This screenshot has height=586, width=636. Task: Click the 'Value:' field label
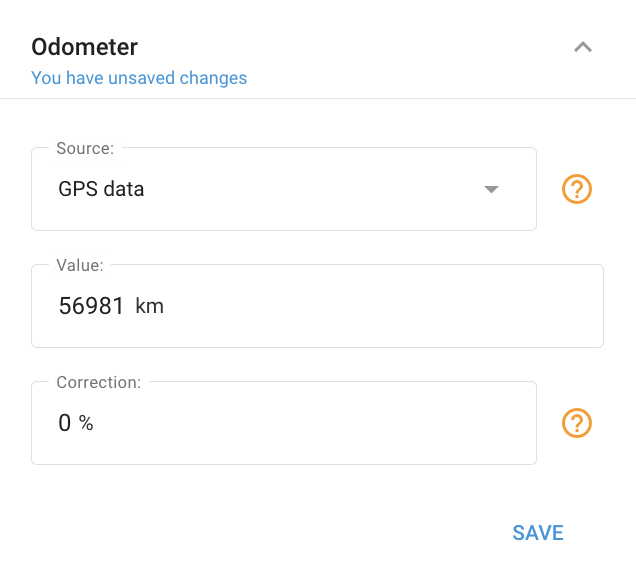(80, 265)
